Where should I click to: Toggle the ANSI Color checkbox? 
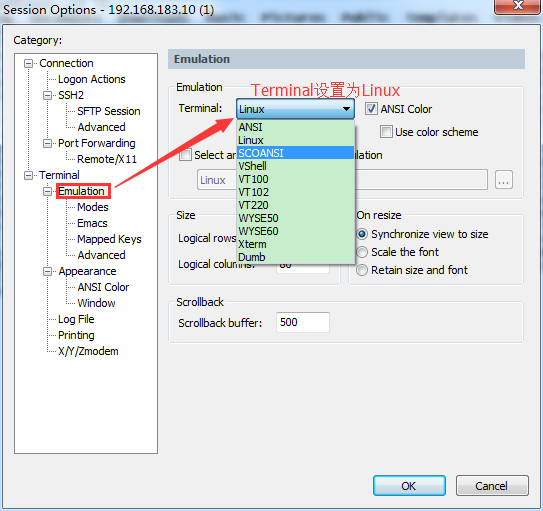371,109
